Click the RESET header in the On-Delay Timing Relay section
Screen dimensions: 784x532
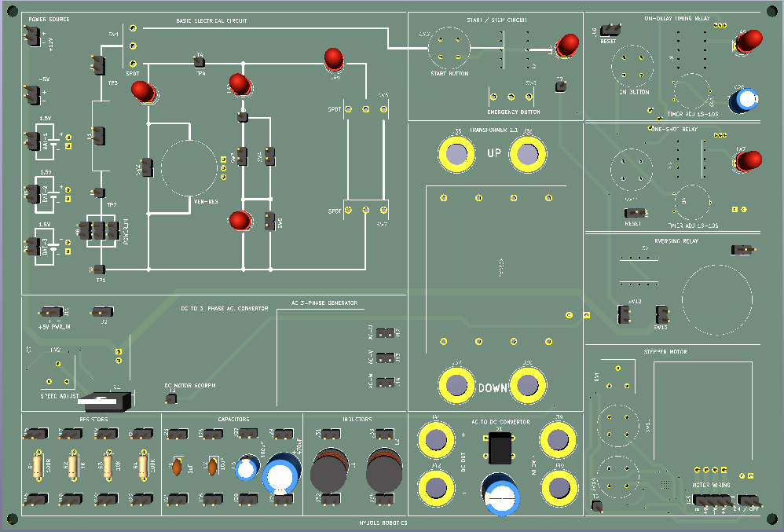(610, 30)
